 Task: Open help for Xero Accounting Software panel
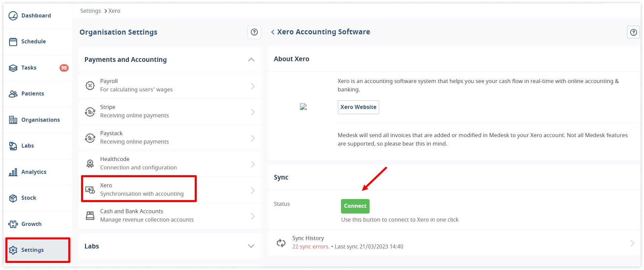coord(634,32)
